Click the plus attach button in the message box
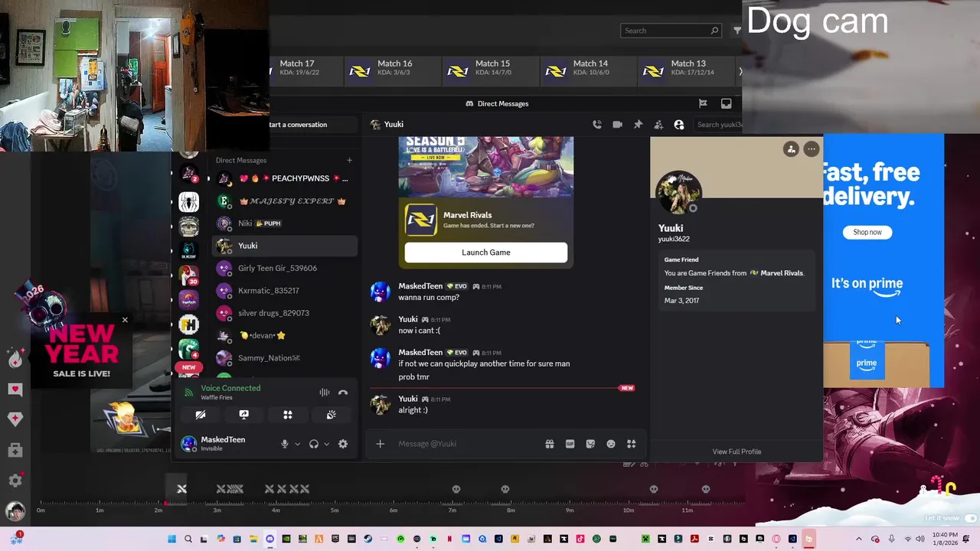Viewport: 980px width, 551px height. (x=381, y=444)
